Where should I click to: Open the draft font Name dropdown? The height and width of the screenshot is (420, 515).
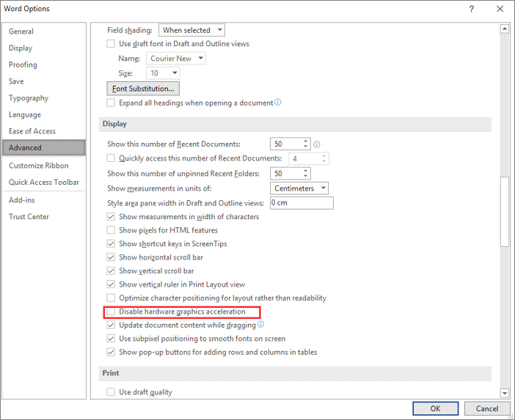click(x=176, y=59)
